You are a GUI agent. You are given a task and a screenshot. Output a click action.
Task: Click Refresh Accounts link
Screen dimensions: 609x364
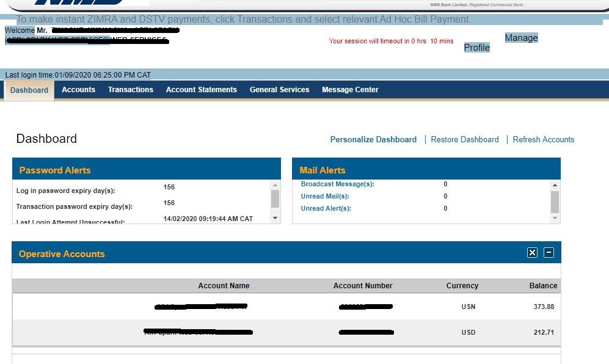[544, 140]
